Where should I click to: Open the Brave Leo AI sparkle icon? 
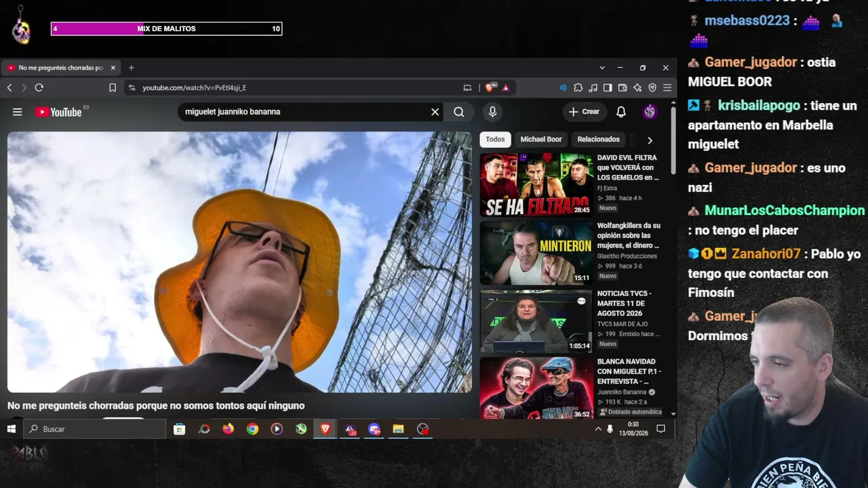coord(637,87)
